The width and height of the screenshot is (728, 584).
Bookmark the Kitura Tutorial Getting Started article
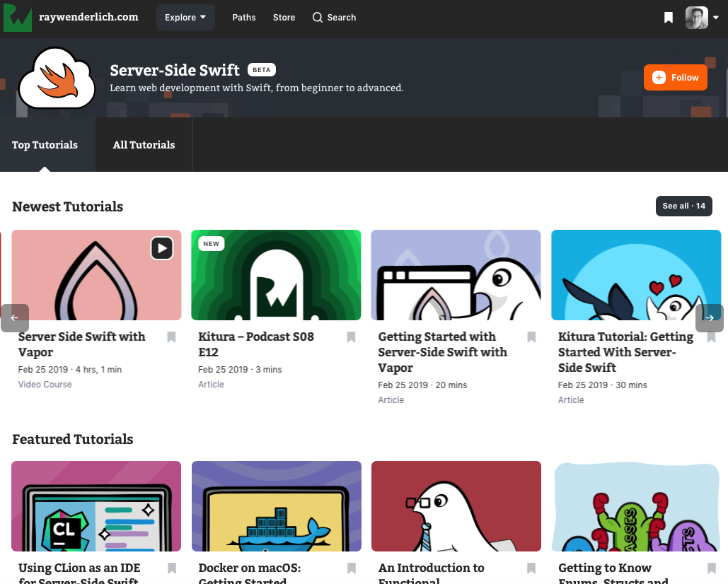pos(711,337)
